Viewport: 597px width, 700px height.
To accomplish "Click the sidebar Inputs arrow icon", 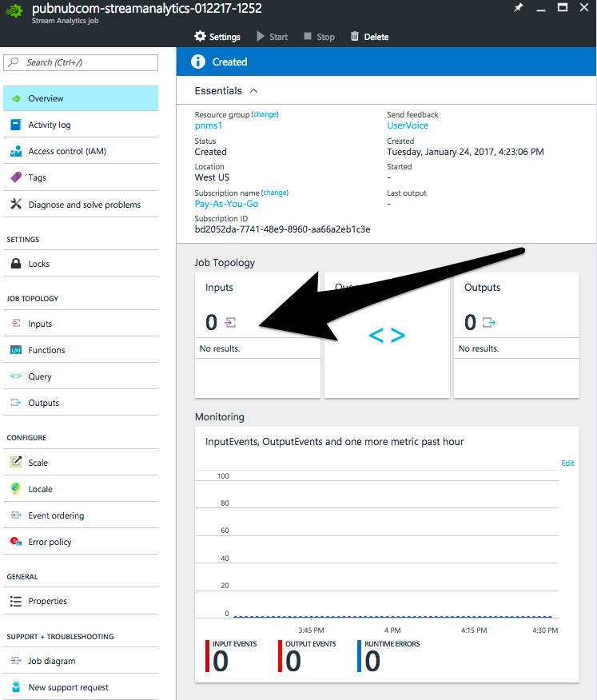I will pos(16,323).
